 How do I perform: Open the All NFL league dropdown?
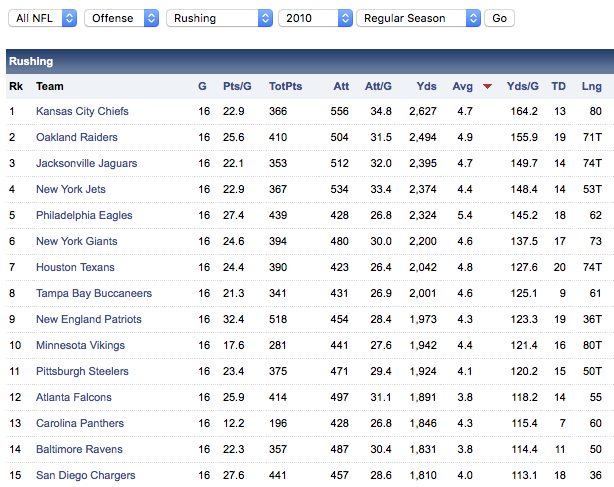[x=42, y=18]
